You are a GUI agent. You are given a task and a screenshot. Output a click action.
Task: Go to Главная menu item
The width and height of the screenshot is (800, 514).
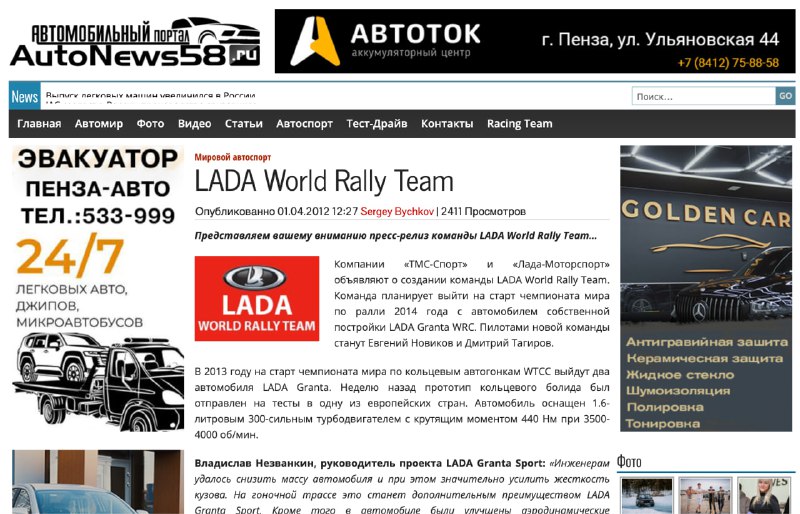[x=39, y=124]
